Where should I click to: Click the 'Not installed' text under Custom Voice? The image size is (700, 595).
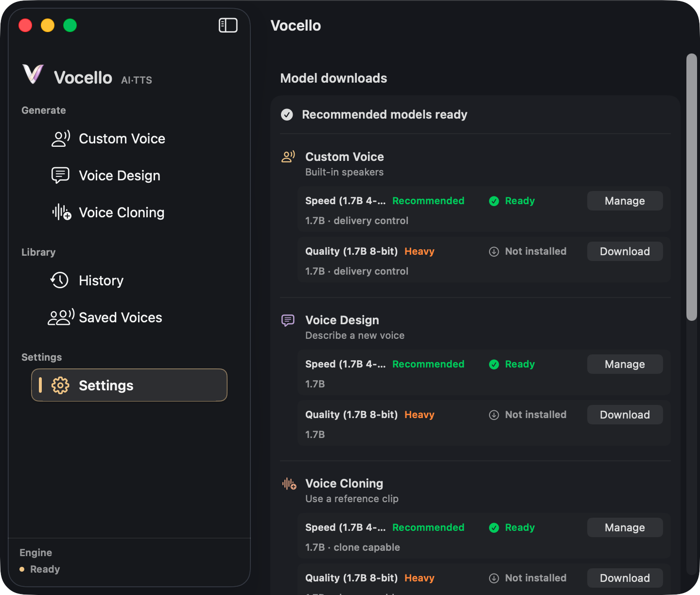tap(536, 251)
